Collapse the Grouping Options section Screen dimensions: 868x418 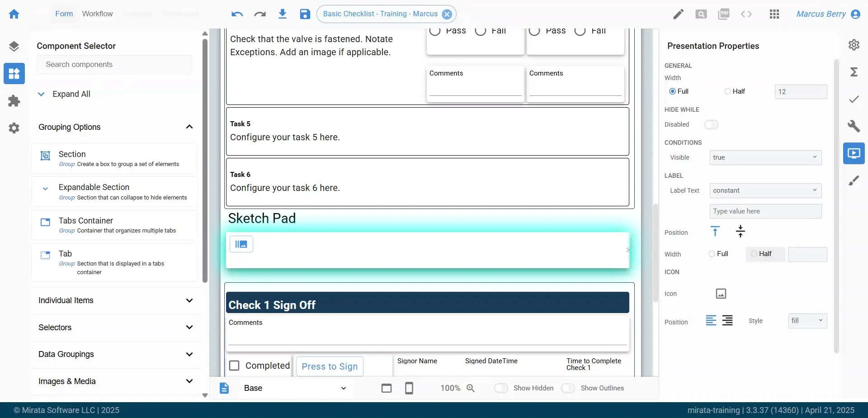tap(189, 127)
